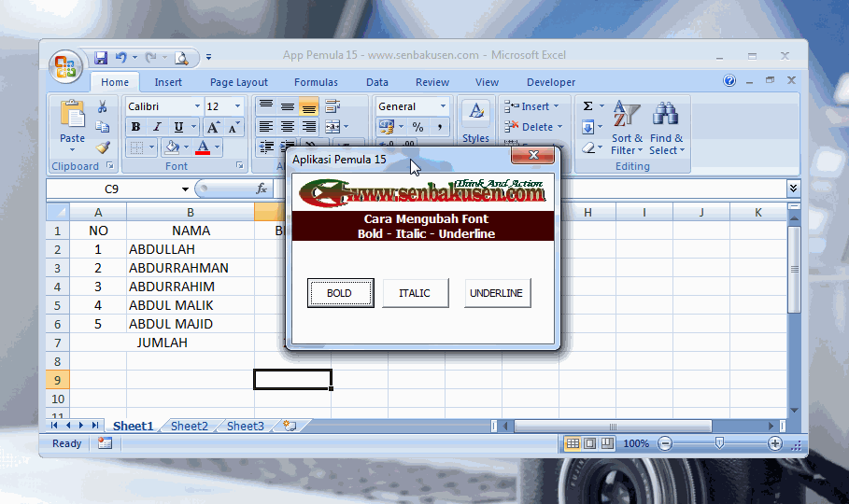Viewport: 849px width, 504px height.
Task: Switch to the Developer tab
Action: [551, 82]
